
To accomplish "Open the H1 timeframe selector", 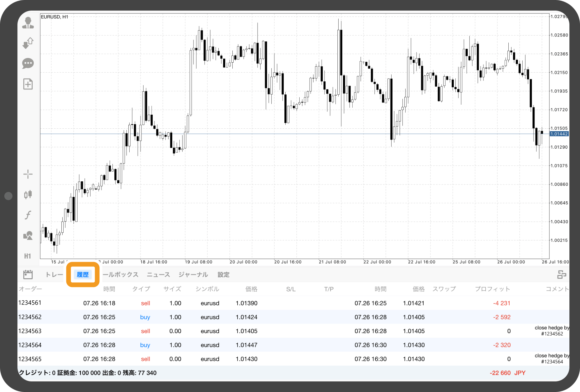I will [x=28, y=256].
